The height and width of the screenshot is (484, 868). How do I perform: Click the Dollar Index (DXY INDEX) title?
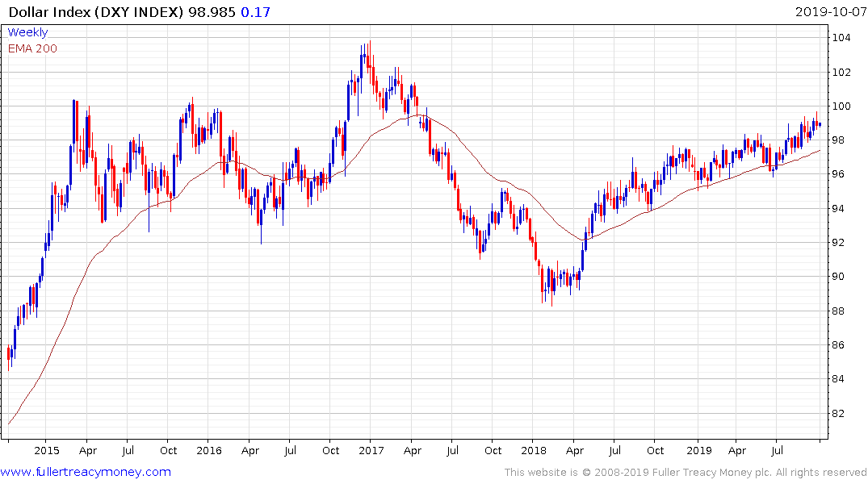(96, 12)
